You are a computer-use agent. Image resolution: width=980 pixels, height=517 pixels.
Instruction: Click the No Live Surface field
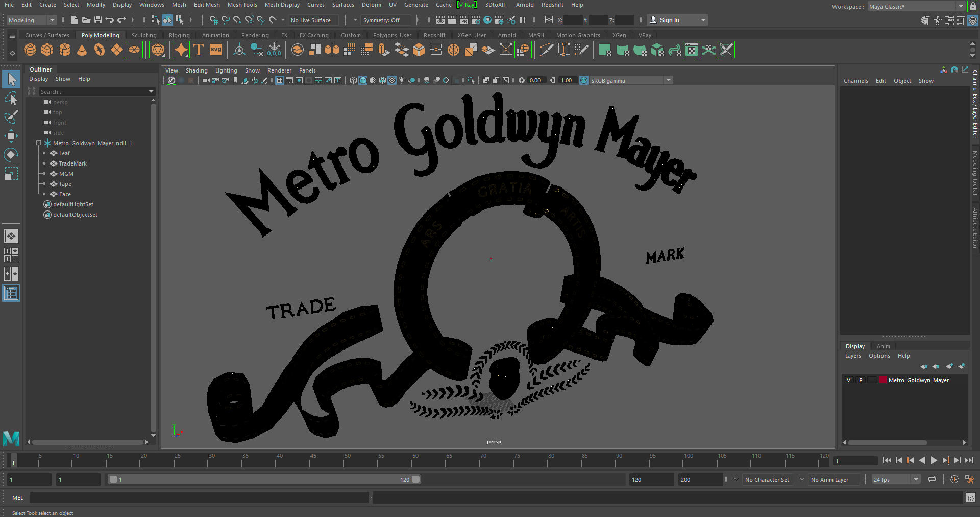313,20
